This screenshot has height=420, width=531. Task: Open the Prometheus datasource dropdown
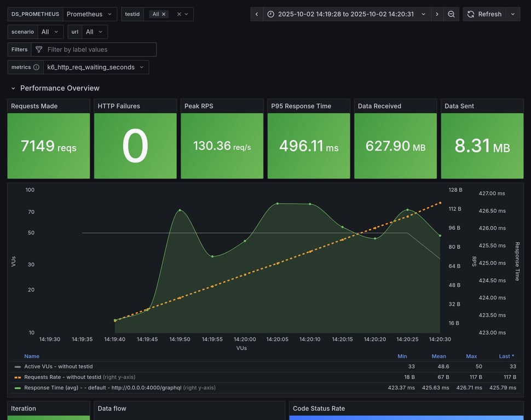(89, 14)
